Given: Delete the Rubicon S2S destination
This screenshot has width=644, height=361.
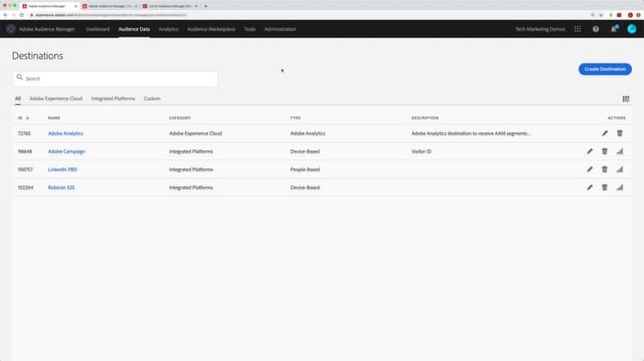Looking at the screenshot, I should point(605,188).
